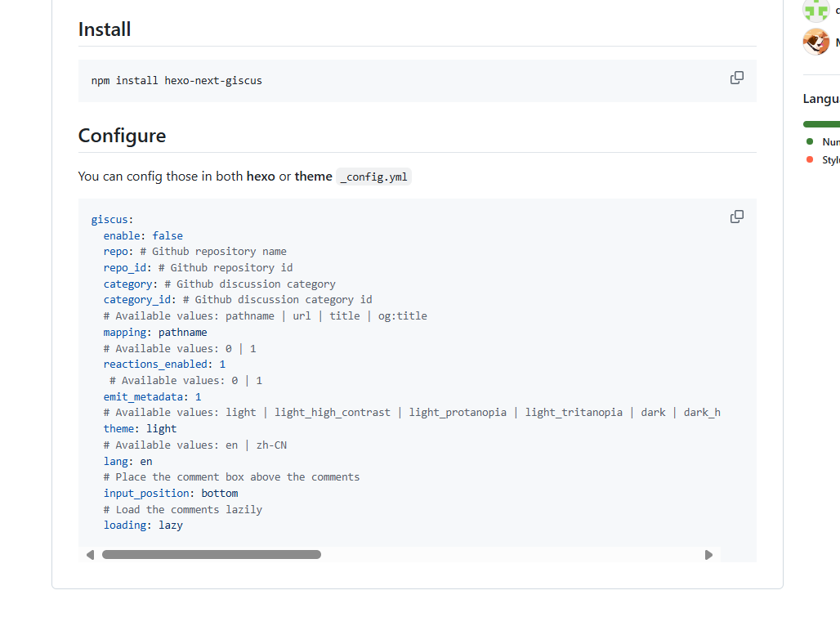Image resolution: width=840 pixels, height=644 pixels.
Task: Click the 'Available values: en | zh-CN' comment
Action: coord(195,445)
